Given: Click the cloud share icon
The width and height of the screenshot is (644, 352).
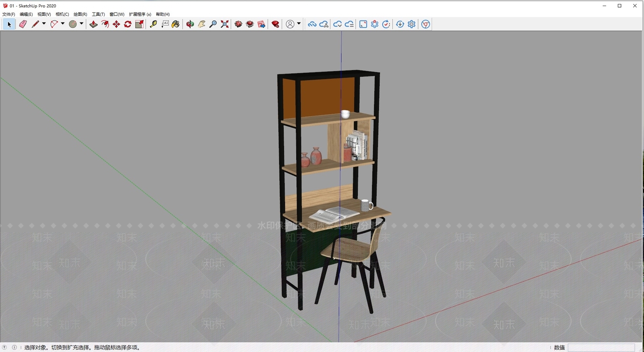Looking at the screenshot, I should coord(324,24).
